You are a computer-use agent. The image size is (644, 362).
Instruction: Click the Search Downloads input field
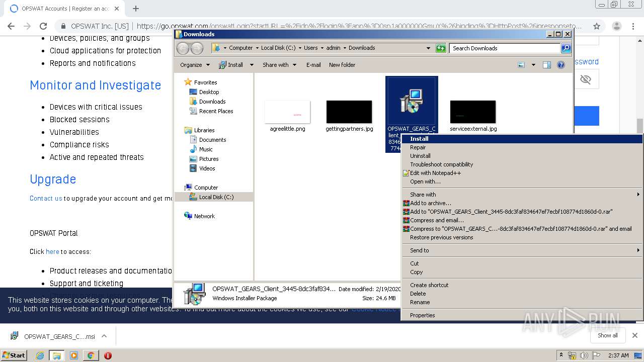(x=505, y=48)
